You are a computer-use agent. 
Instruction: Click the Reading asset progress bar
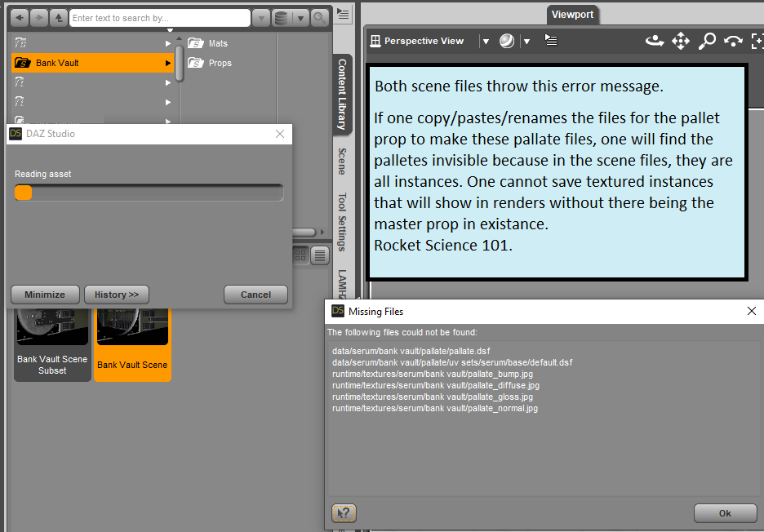click(149, 193)
